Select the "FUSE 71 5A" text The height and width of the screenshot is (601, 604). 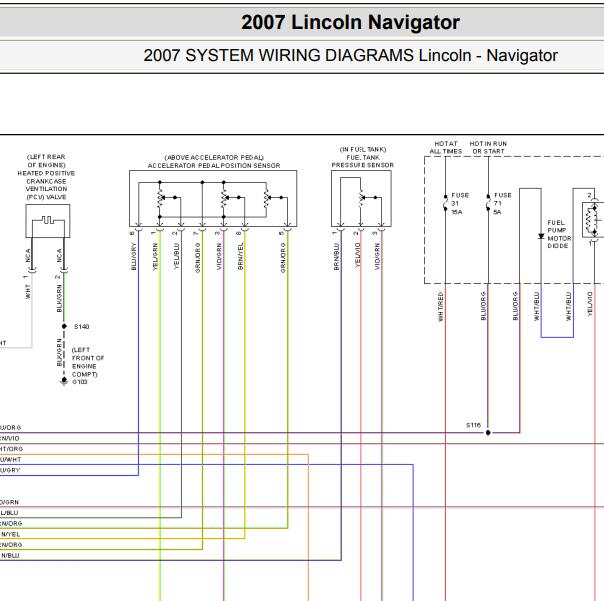point(503,204)
